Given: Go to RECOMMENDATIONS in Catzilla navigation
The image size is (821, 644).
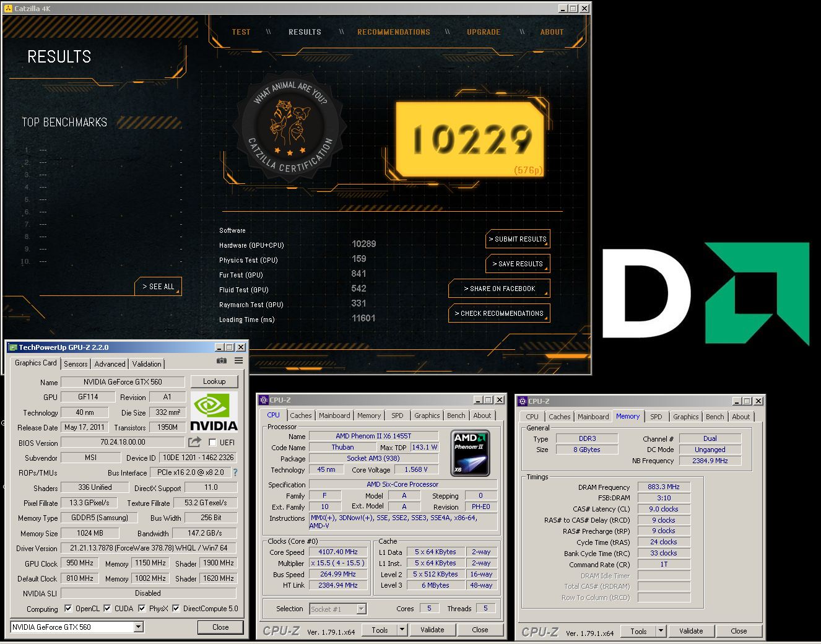Looking at the screenshot, I should pyautogui.click(x=394, y=32).
